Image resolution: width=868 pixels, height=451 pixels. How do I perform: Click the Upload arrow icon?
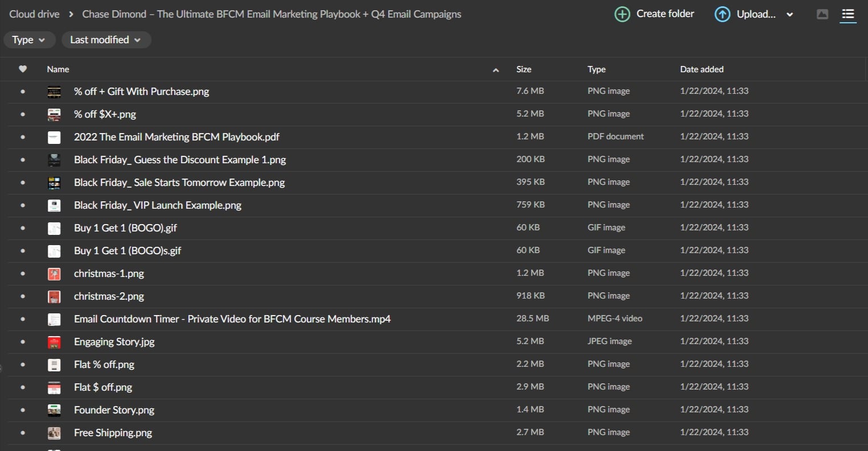722,14
